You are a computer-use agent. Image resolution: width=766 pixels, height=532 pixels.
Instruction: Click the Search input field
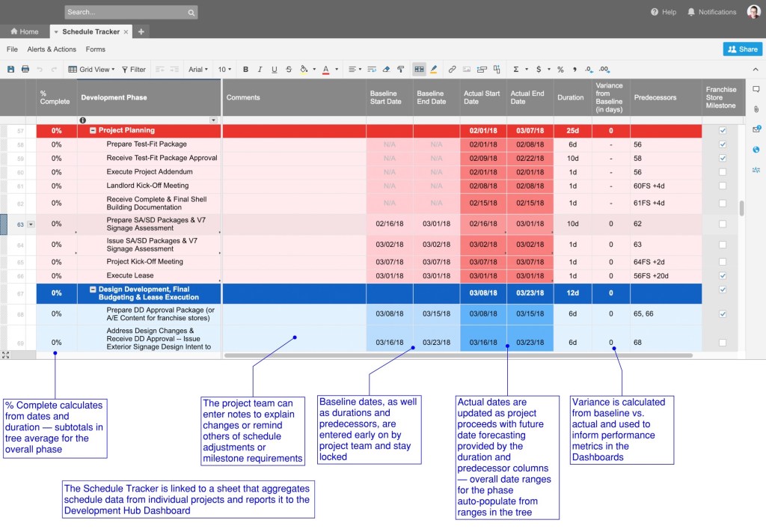(126, 12)
